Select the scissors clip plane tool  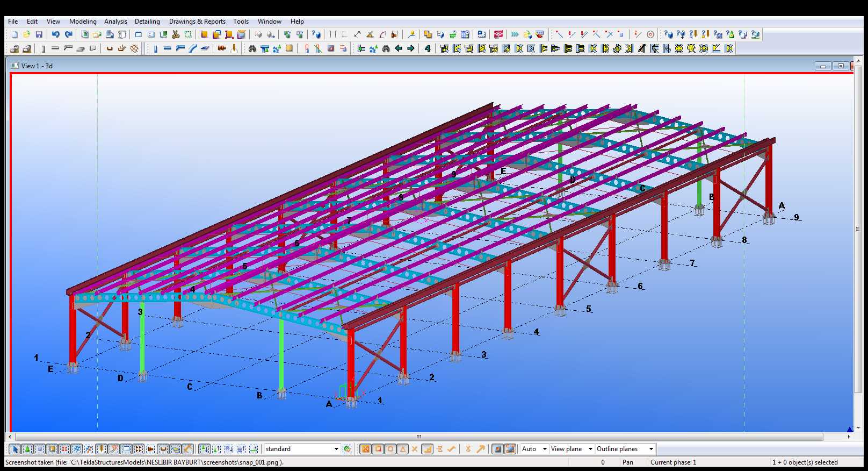[176, 34]
